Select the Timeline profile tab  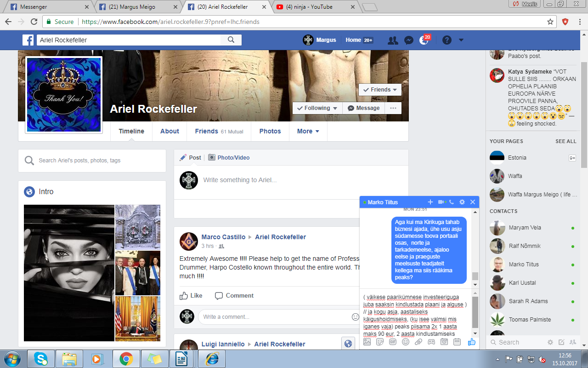point(131,131)
